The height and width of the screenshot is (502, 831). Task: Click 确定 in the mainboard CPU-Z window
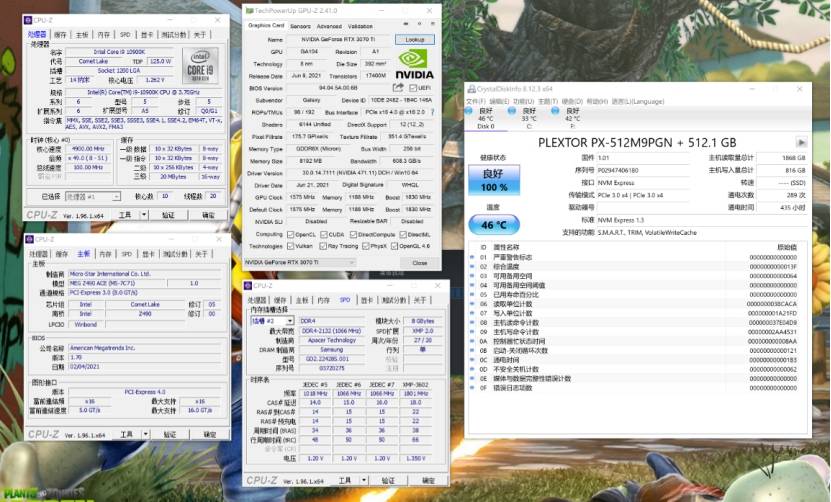[210, 434]
